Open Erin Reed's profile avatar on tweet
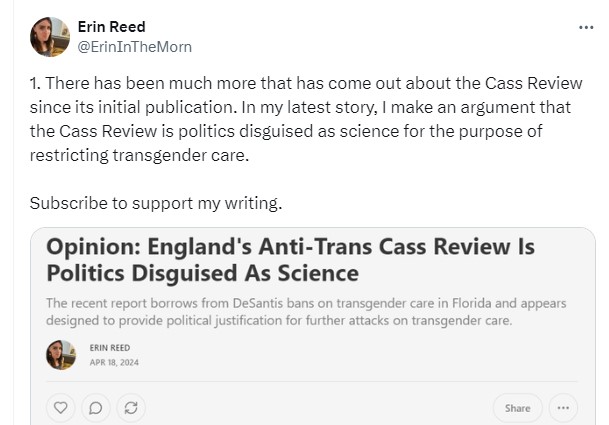Screen dimensions: 609x425 pos(49,37)
